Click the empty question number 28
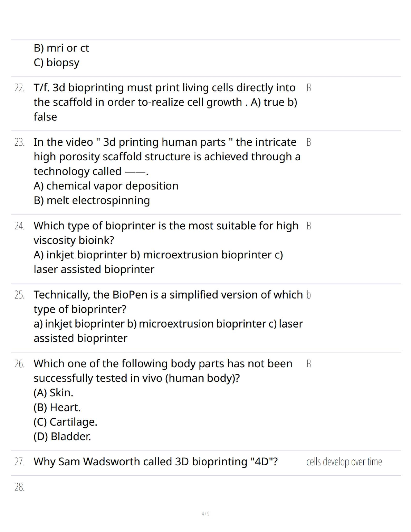411x532 pixels. (x=19, y=487)
